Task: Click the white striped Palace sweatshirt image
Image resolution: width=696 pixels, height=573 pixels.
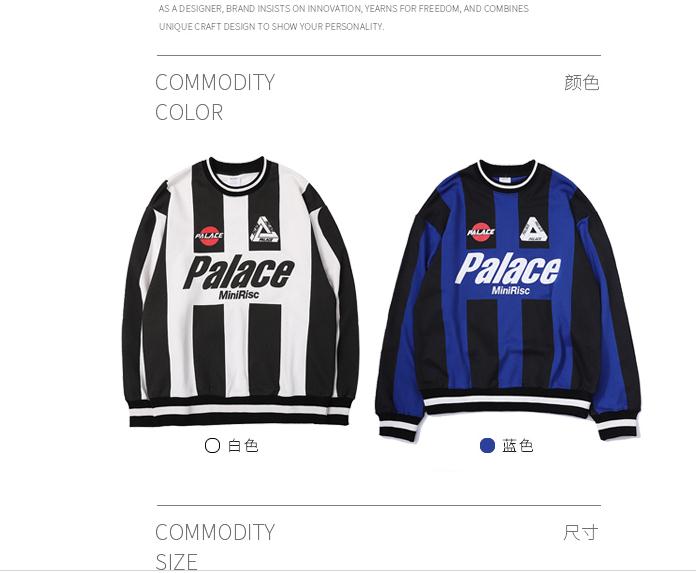Action: 240,292
